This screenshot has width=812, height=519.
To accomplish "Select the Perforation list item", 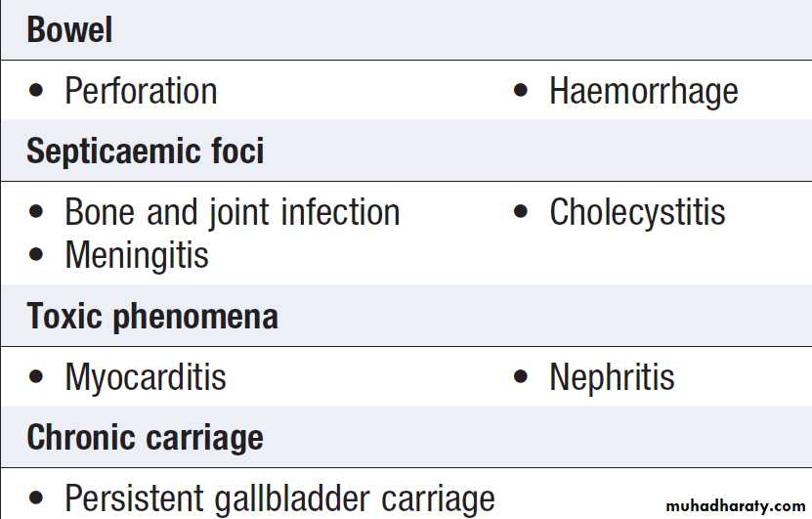I will (141, 92).
